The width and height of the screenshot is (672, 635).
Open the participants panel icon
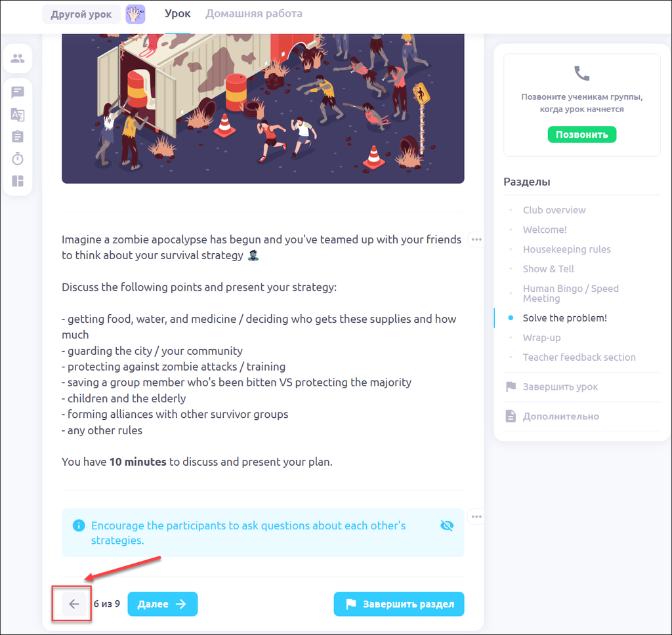click(x=18, y=58)
